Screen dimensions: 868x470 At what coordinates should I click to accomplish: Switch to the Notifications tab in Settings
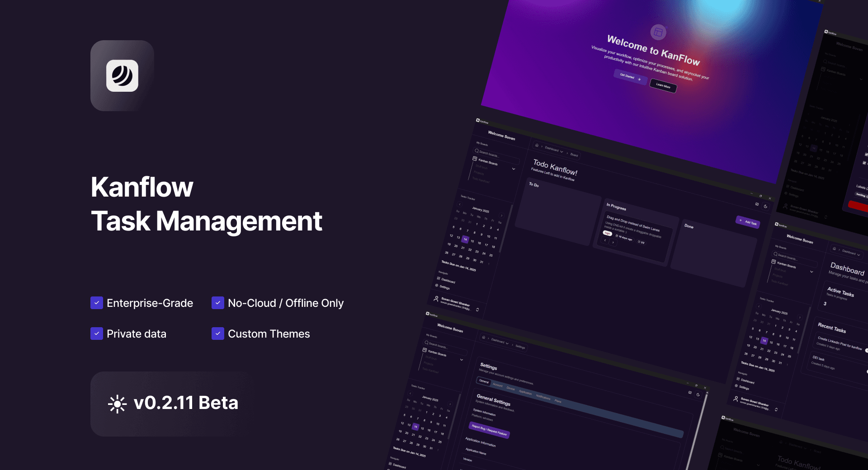pyautogui.click(x=543, y=397)
